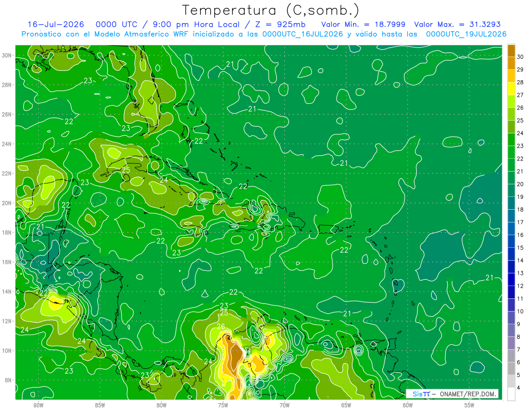Click the longitude label '60W'
This screenshot has height=411, width=532.
click(x=408, y=405)
